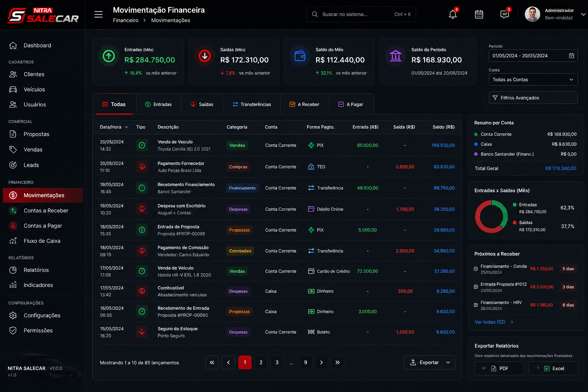
Task: Expand the Todas as Contas dropdown
Action: point(533,80)
